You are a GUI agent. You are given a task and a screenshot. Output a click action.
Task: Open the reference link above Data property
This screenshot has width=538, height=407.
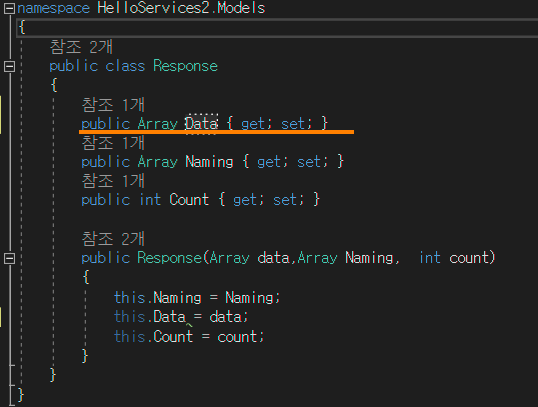[113, 105]
